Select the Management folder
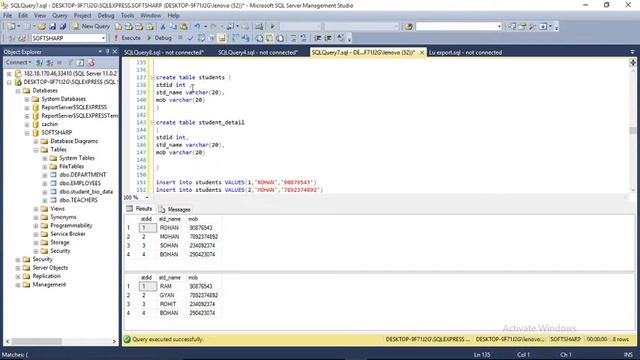 coord(49,284)
